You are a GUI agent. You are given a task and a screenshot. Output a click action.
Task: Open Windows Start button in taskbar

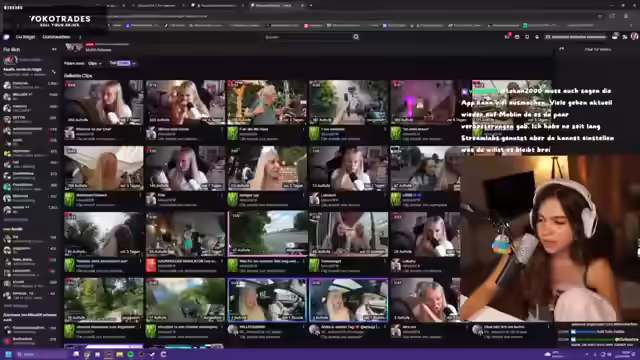tap(8, 354)
